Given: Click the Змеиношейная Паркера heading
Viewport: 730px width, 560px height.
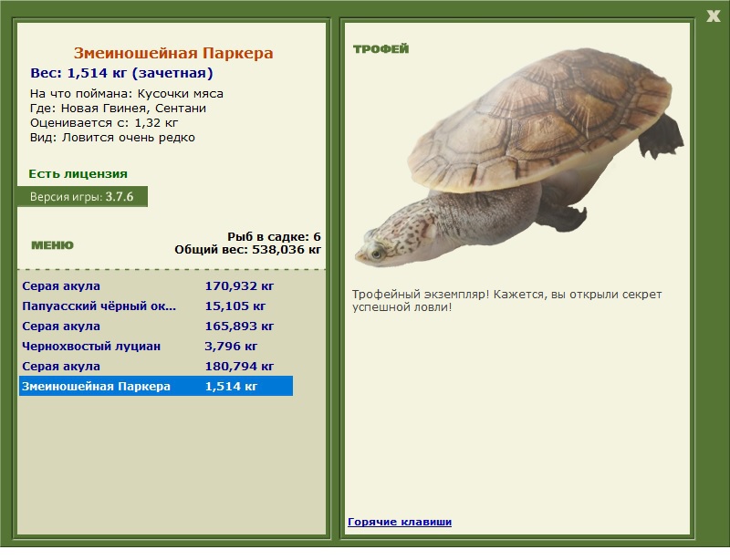Looking at the screenshot, I should 173,53.
